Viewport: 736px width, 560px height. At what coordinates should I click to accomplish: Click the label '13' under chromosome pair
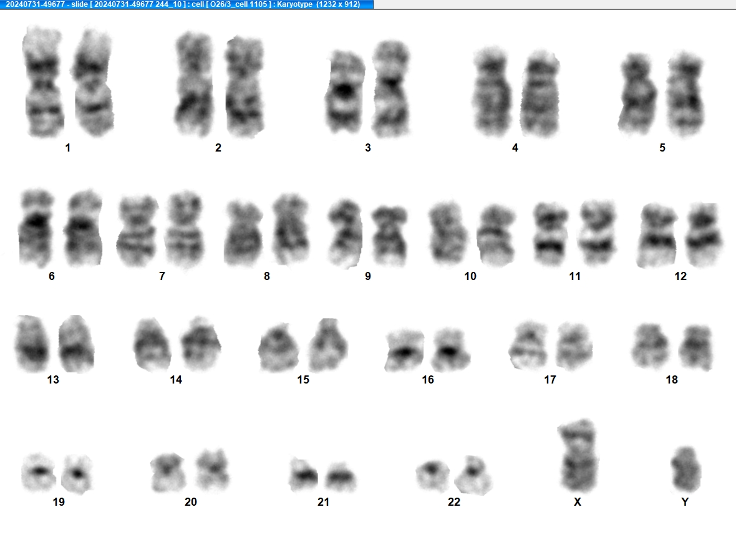point(53,379)
